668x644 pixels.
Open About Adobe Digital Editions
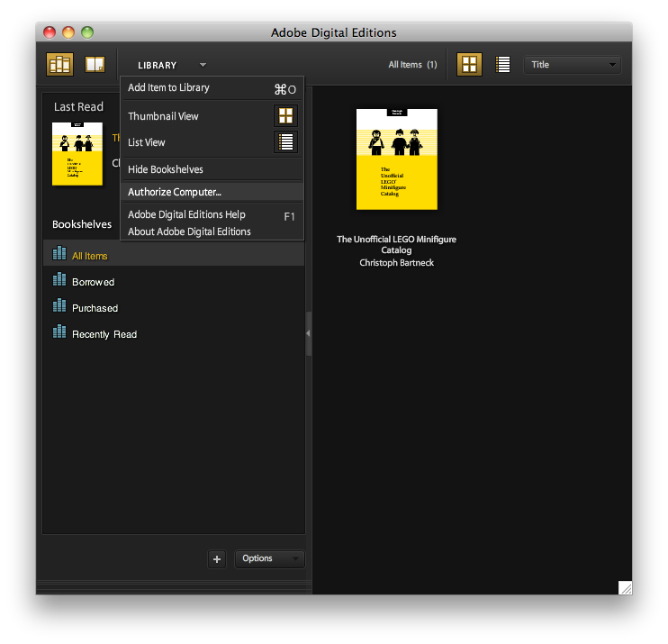(212, 231)
